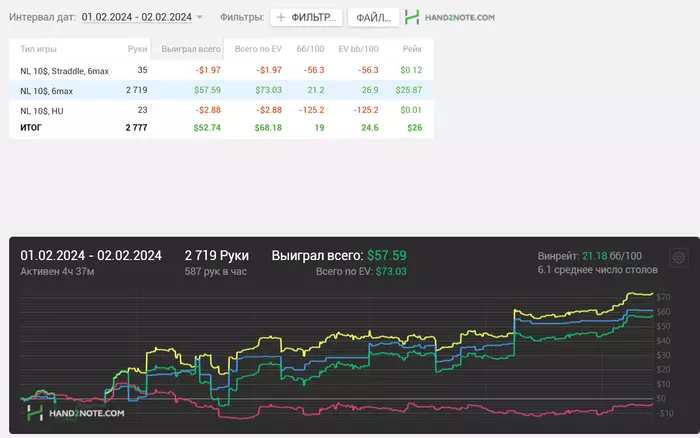Click the $68.18 total EV cell
The image size is (700, 438).
pos(268,128)
